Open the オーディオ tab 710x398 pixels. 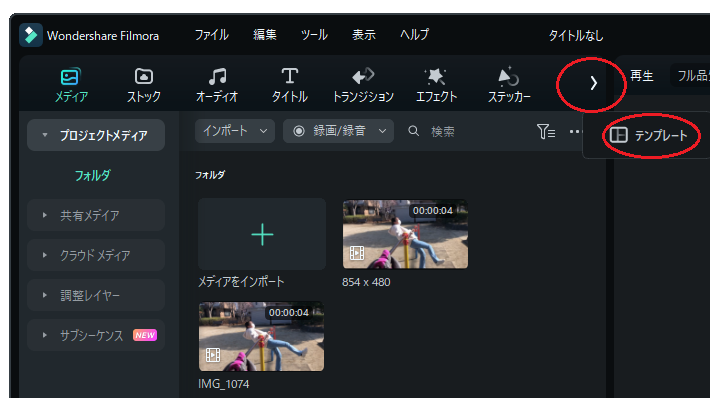tap(217, 85)
